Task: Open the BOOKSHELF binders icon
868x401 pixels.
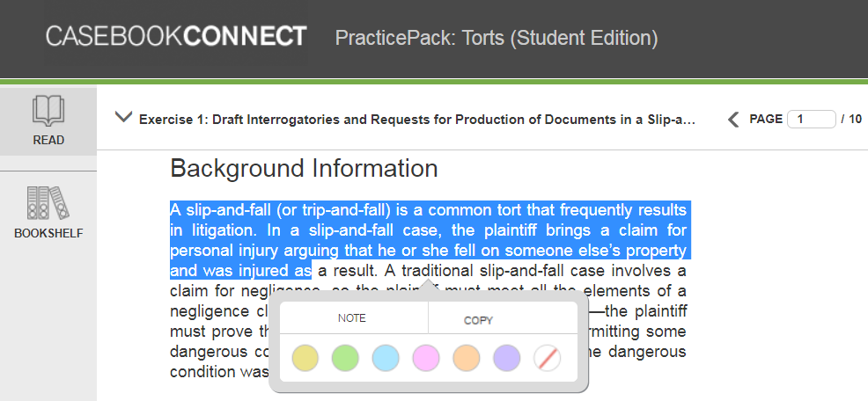Action: [x=48, y=202]
